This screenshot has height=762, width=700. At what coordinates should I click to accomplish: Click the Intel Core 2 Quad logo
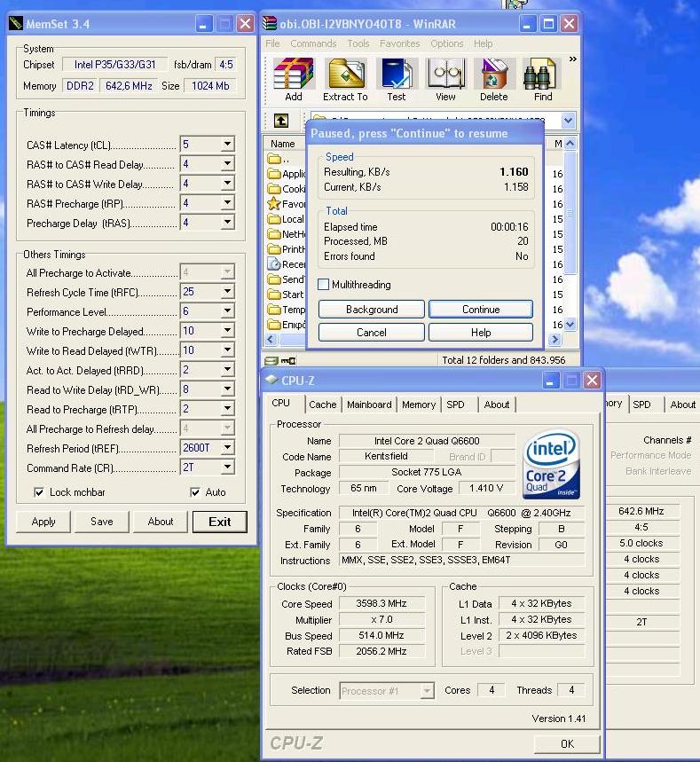click(x=551, y=464)
